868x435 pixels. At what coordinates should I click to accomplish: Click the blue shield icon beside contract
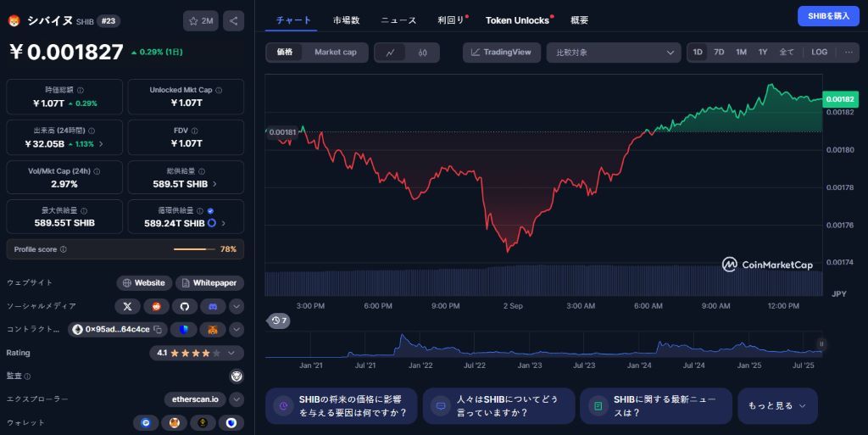[x=184, y=329]
